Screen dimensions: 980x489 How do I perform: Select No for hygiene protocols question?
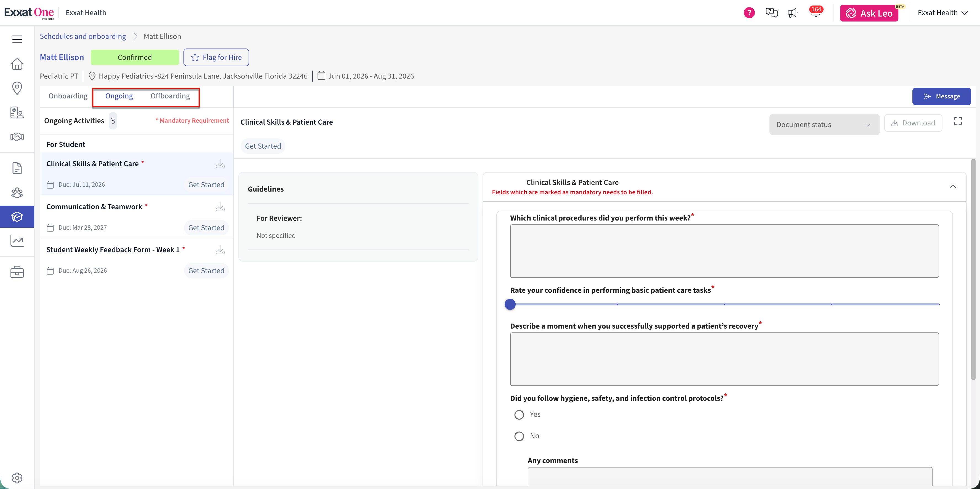point(519,436)
